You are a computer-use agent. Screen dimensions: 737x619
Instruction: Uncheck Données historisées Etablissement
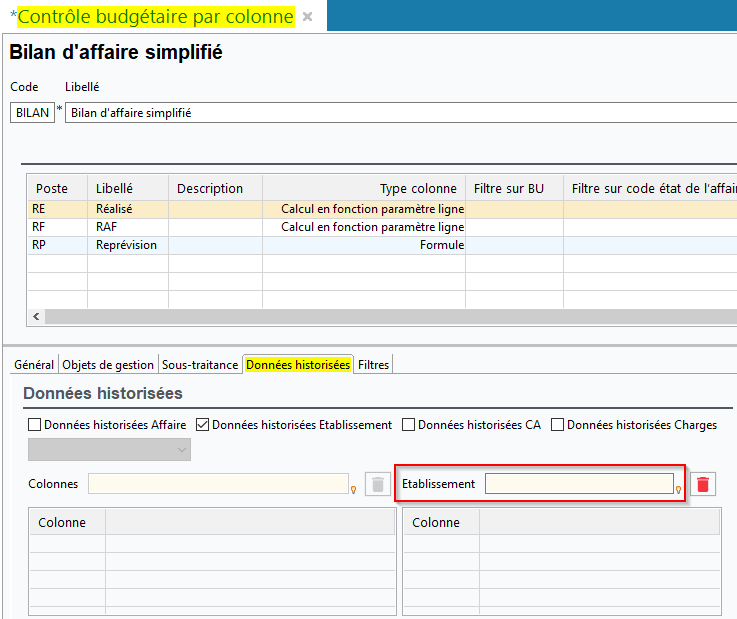pyautogui.click(x=203, y=425)
